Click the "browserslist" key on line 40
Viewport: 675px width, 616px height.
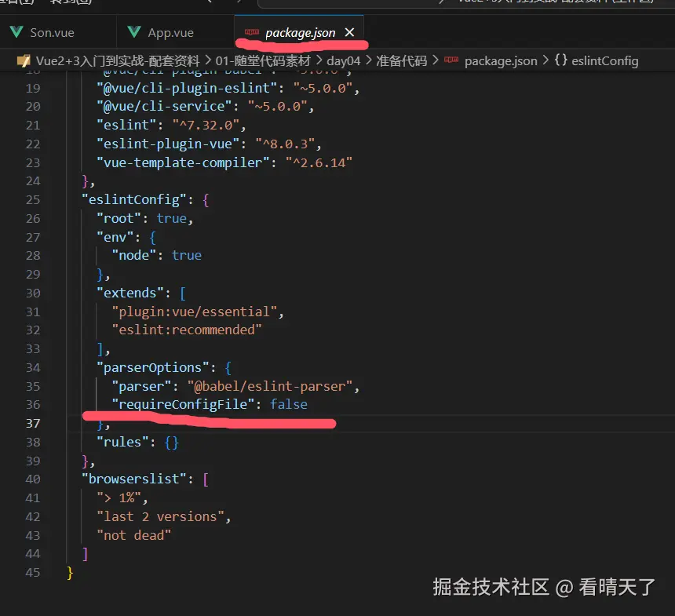(134, 479)
